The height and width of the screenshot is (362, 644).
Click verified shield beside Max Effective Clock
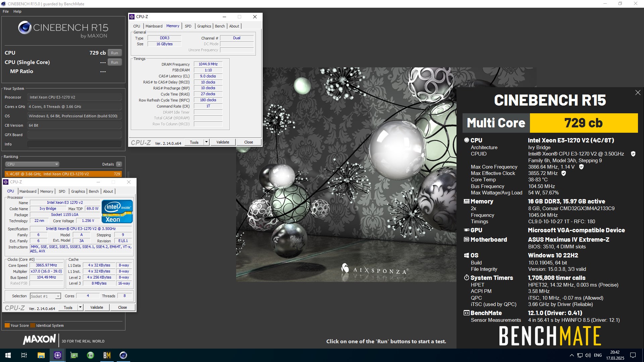[563, 173]
